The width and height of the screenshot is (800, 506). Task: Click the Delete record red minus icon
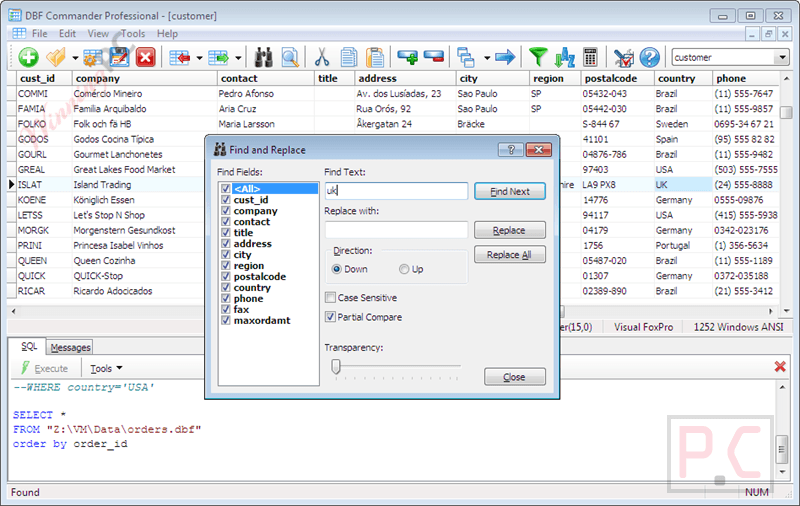coord(434,57)
